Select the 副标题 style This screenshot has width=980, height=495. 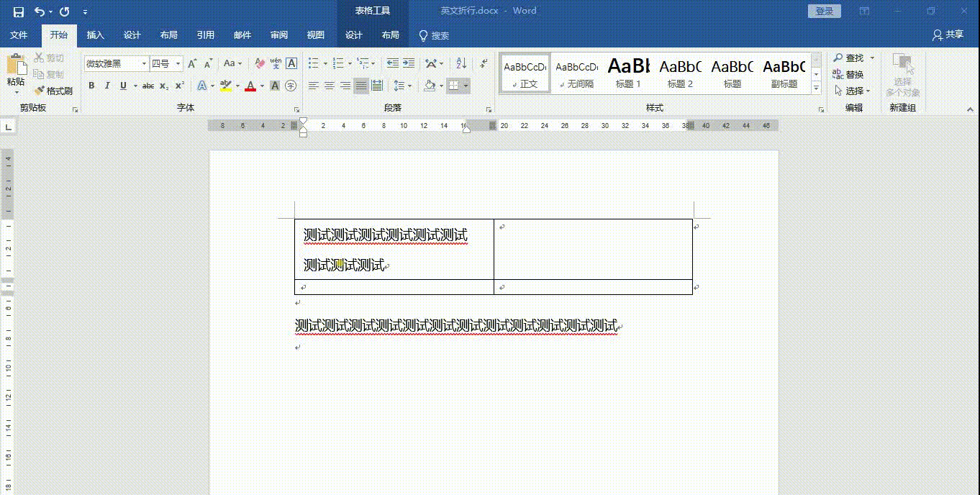point(784,73)
